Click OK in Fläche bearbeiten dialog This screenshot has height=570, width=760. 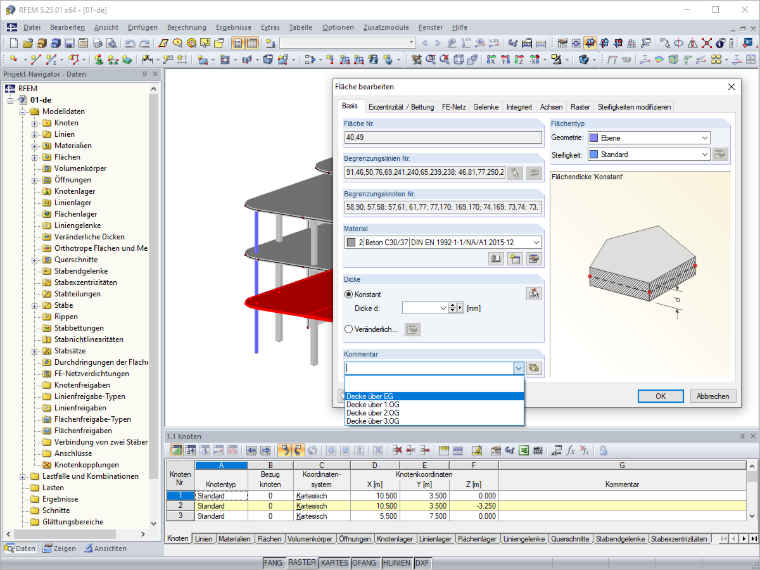661,396
